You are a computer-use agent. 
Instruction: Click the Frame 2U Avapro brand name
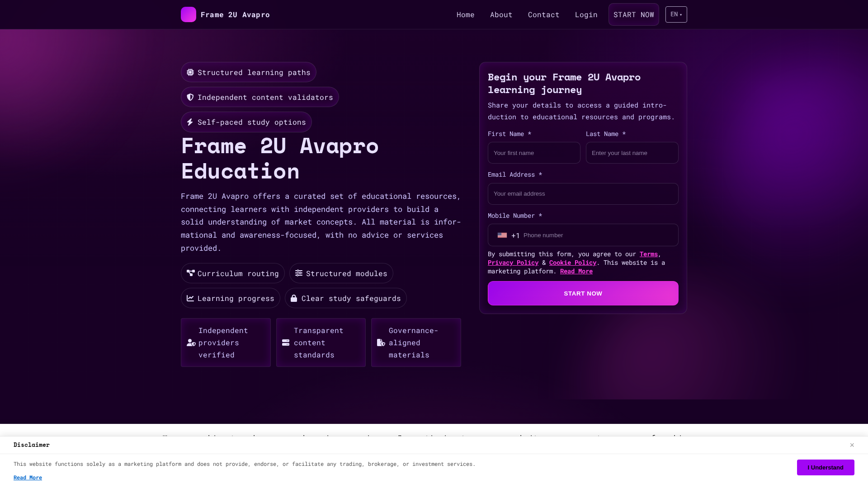coord(235,14)
